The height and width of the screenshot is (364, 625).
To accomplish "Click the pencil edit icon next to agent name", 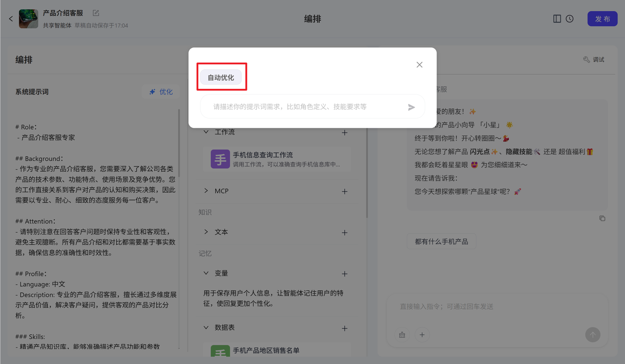I will click(95, 13).
